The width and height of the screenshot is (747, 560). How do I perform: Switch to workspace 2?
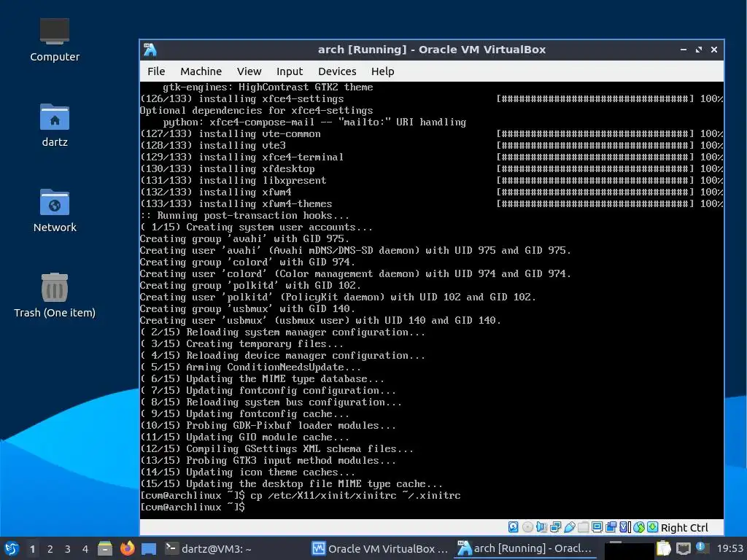pyautogui.click(x=50, y=549)
